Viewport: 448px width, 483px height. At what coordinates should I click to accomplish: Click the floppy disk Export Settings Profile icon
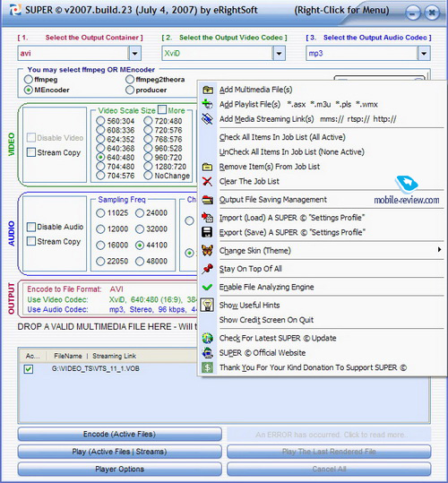[x=207, y=232]
